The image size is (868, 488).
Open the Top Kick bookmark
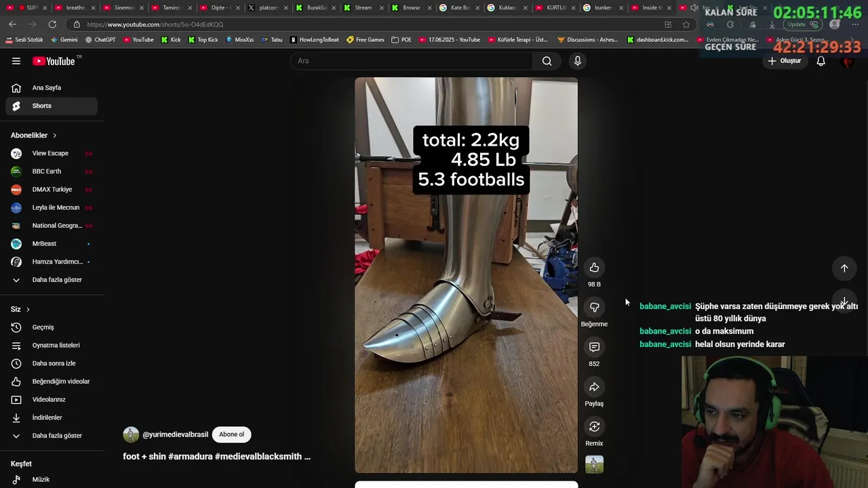(x=202, y=40)
